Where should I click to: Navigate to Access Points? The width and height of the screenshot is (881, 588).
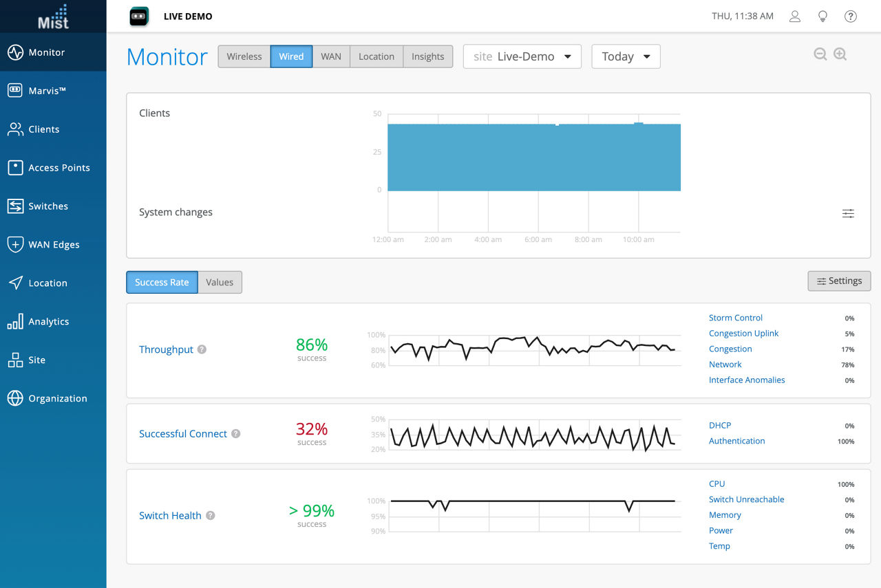click(x=59, y=167)
